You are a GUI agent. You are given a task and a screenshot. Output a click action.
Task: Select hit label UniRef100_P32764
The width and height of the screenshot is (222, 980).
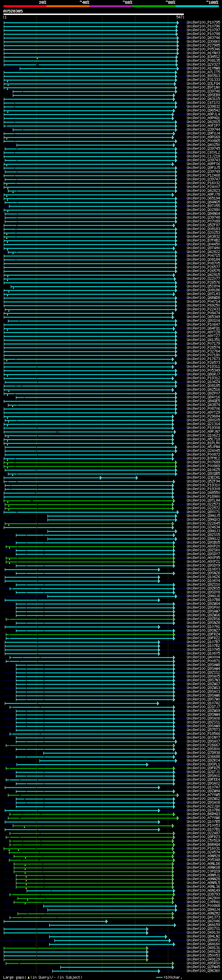tap(203, 351)
